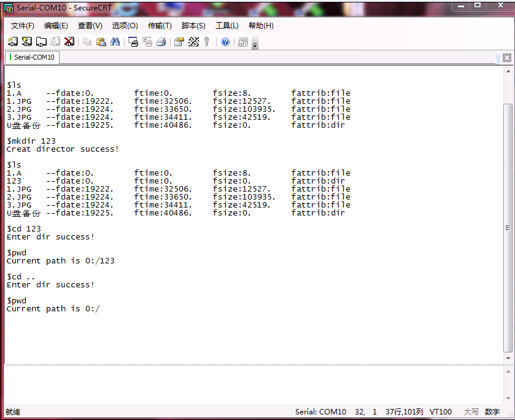515x420 pixels.
Task: Click the Disconnect icon with red X
Action: 69,42
